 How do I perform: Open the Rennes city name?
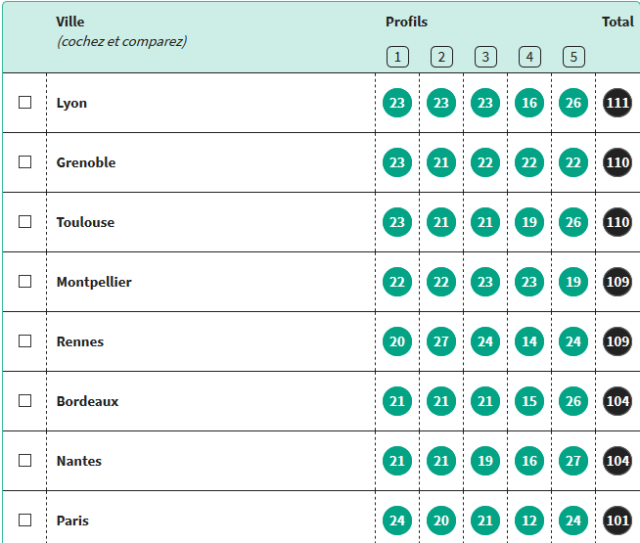point(80,342)
